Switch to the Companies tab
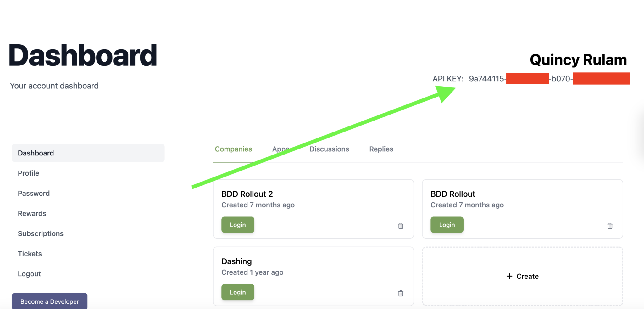 tap(233, 149)
